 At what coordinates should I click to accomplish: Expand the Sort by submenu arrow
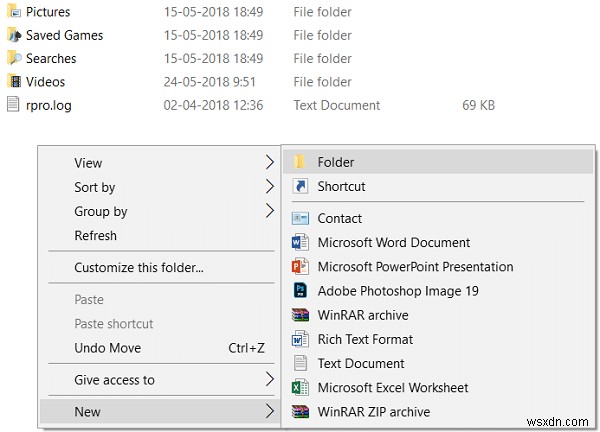click(x=269, y=187)
